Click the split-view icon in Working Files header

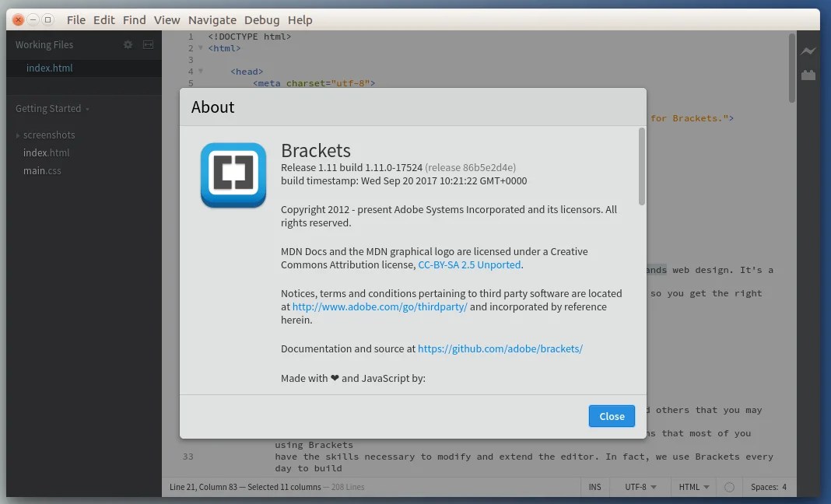pyautogui.click(x=147, y=44)
